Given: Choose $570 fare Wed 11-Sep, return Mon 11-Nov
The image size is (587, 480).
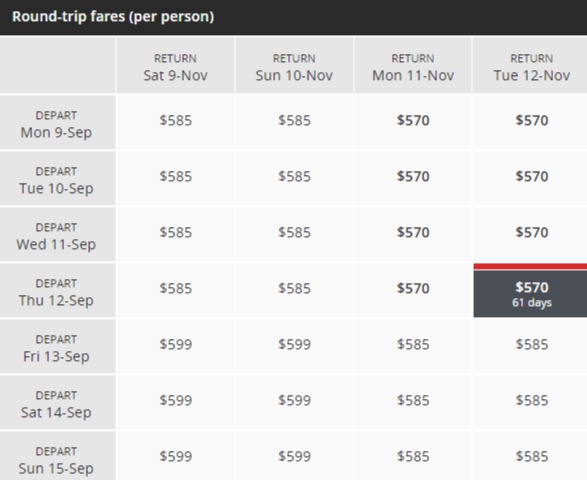Looking at the screenshot, I should click(413, 233).
